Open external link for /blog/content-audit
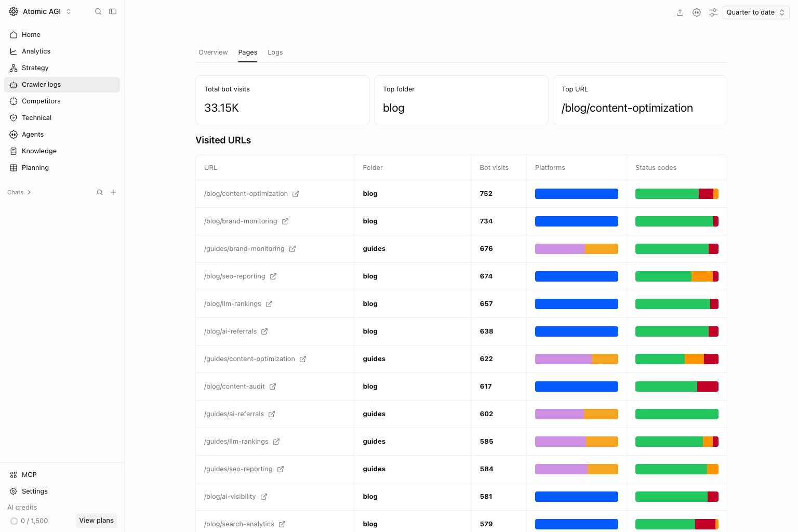Viewport: 798px width, 532px height. (273, 387)
